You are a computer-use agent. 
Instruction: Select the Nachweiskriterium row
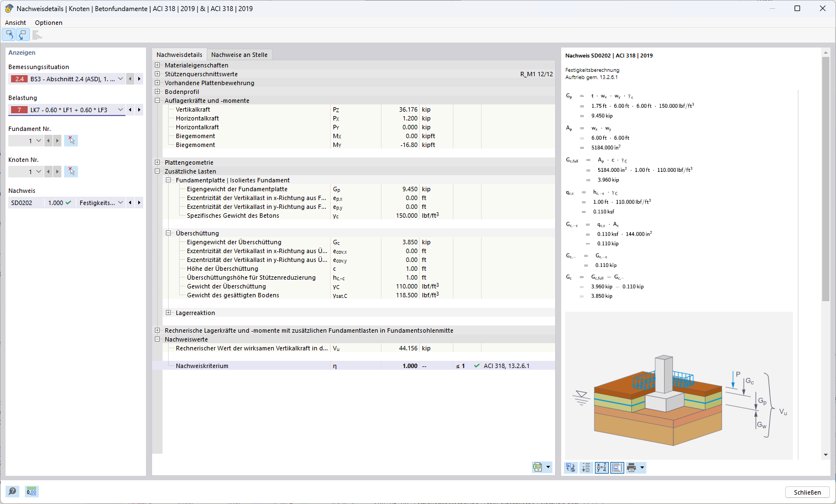tap(359, 366)
